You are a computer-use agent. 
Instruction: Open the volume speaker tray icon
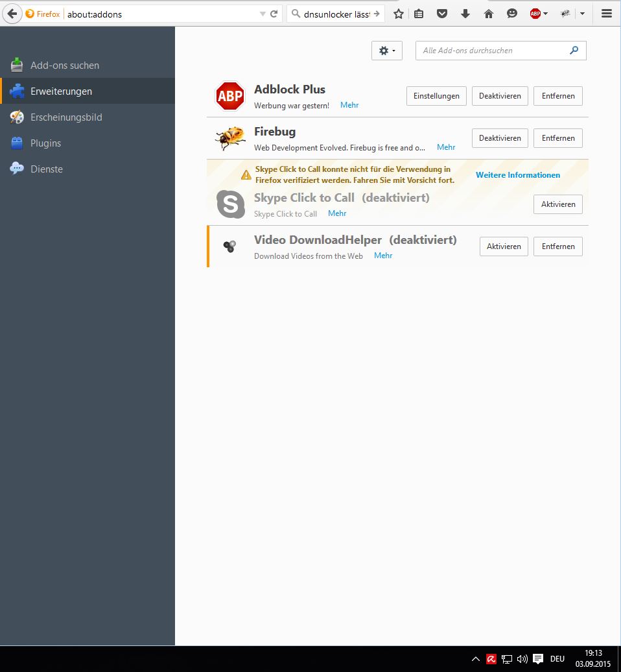[x=522, y=659]
